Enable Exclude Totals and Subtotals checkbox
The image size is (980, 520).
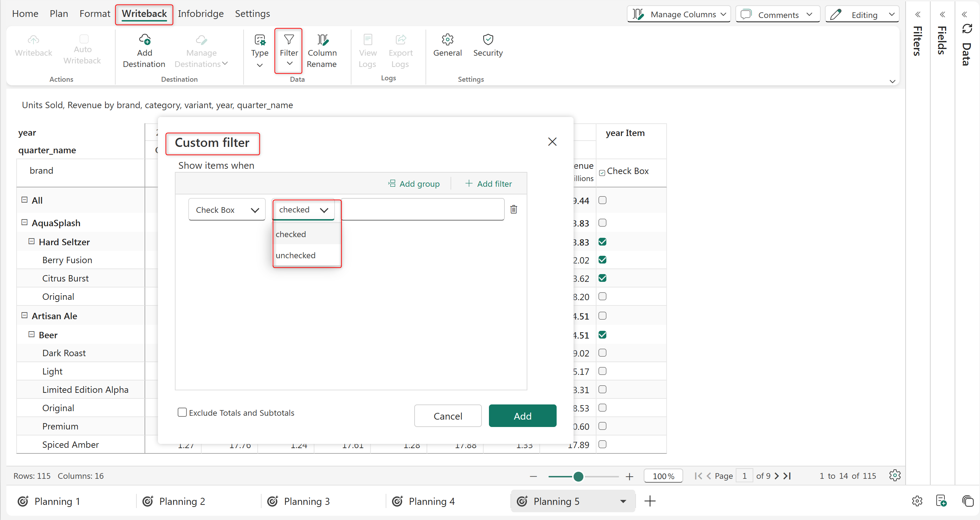point(182,413)
